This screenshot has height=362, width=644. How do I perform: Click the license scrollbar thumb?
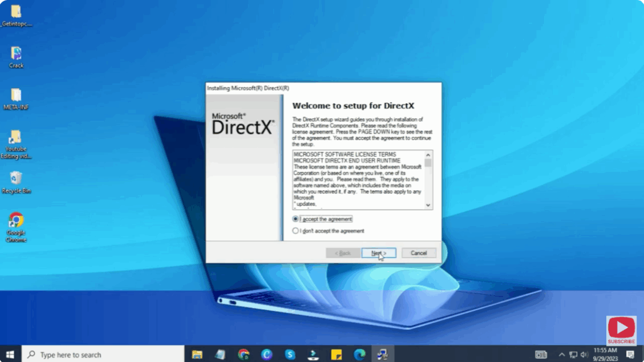[428, 163]
